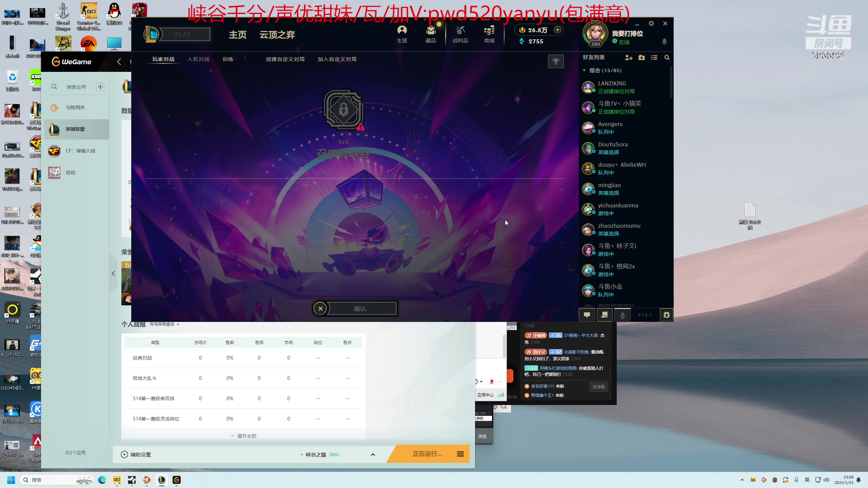The width and height of the screenshot is (868, 488).
Task: Open the Edge browser from the taskbar
Action: click(102, 480)
